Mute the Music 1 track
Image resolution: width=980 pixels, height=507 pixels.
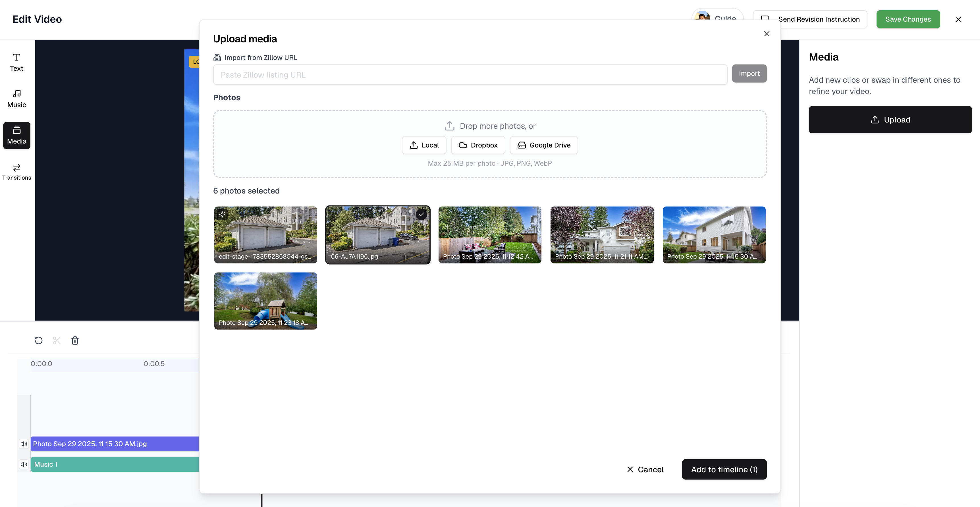[24, 464]
